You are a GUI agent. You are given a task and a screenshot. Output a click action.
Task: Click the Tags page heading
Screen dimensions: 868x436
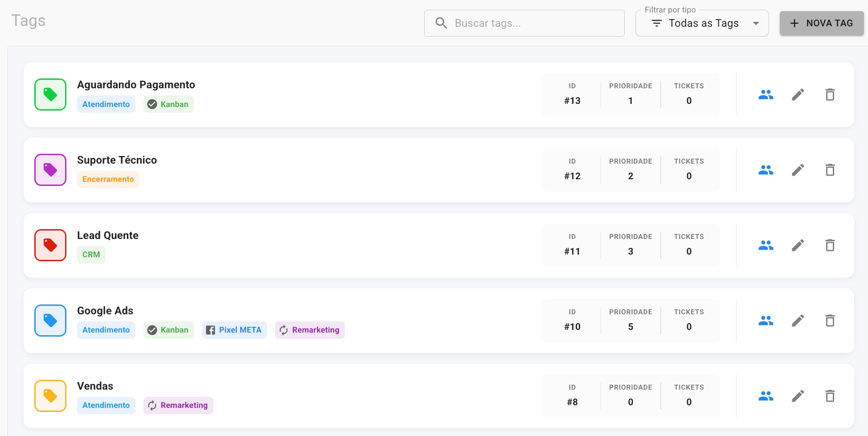click(28, 21)
